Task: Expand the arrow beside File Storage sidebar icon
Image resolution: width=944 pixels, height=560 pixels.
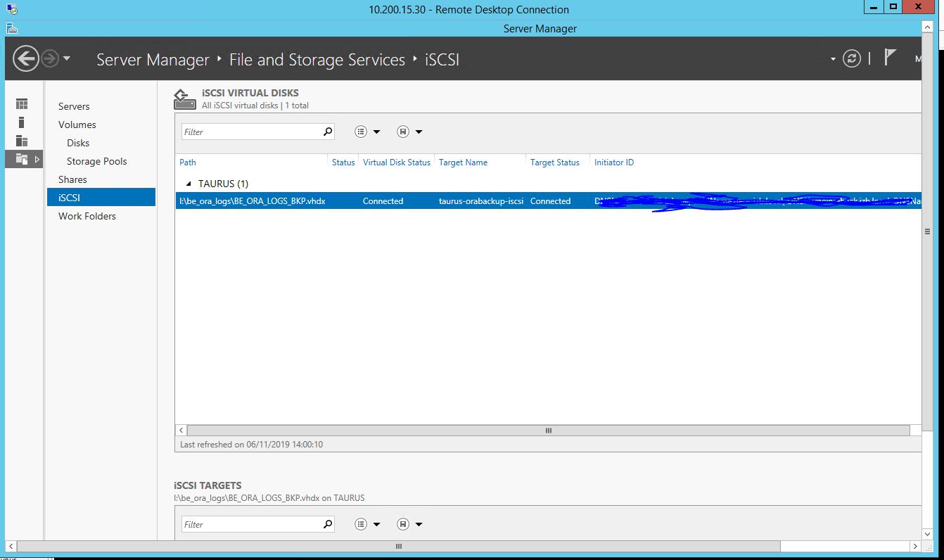Action: click(x=37, y=160)
